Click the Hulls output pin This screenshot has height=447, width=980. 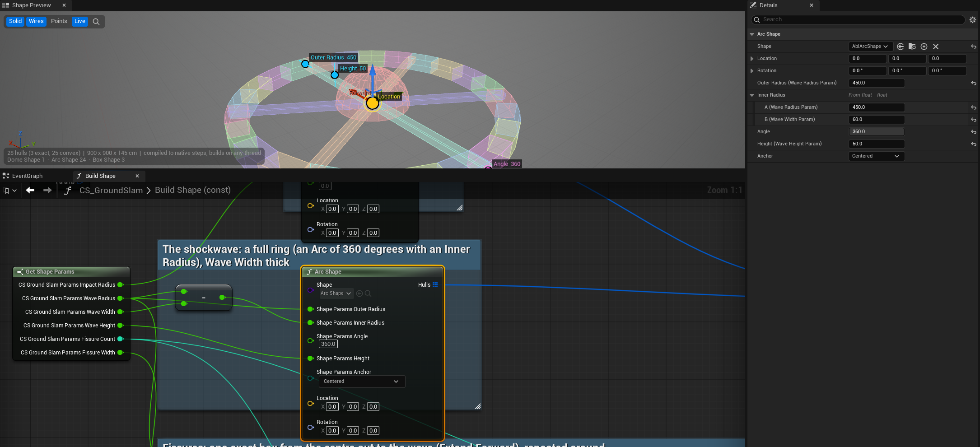pyautogui.click(x=435, y=285)
